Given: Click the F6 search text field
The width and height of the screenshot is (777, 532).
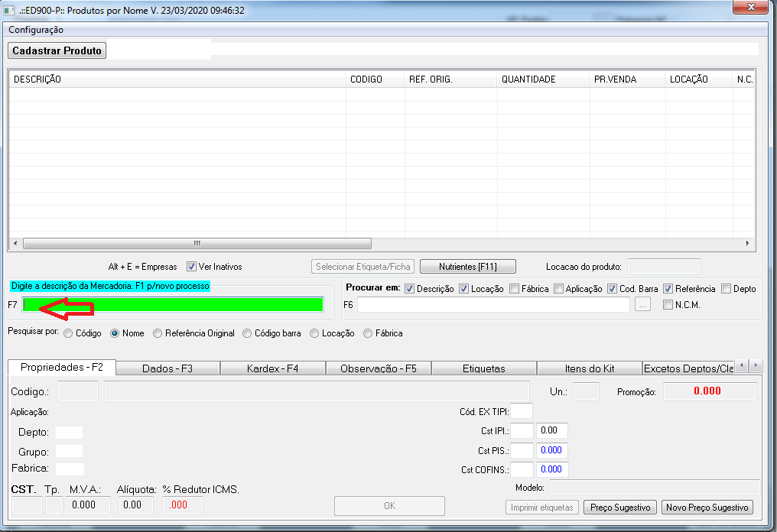Looking at the screenshot, I should click(x=493, y=305).
